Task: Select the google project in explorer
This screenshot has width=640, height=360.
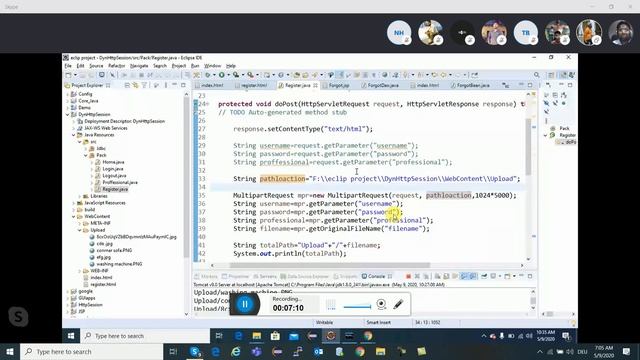Action: point(85,291)
